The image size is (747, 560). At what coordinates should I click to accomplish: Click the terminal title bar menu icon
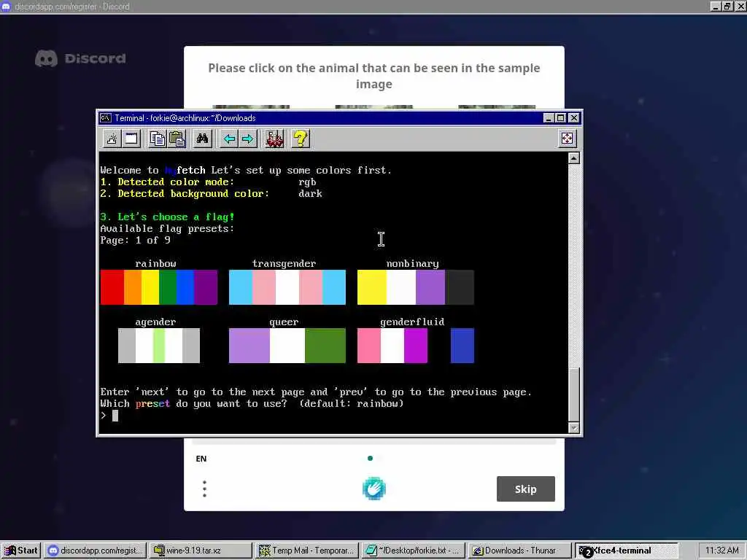click(106, 118)
